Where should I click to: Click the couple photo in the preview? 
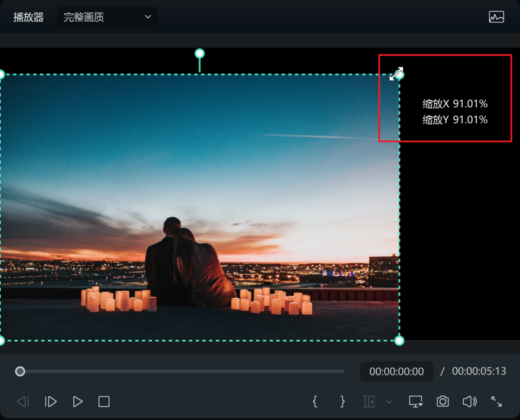click(199, 207)
